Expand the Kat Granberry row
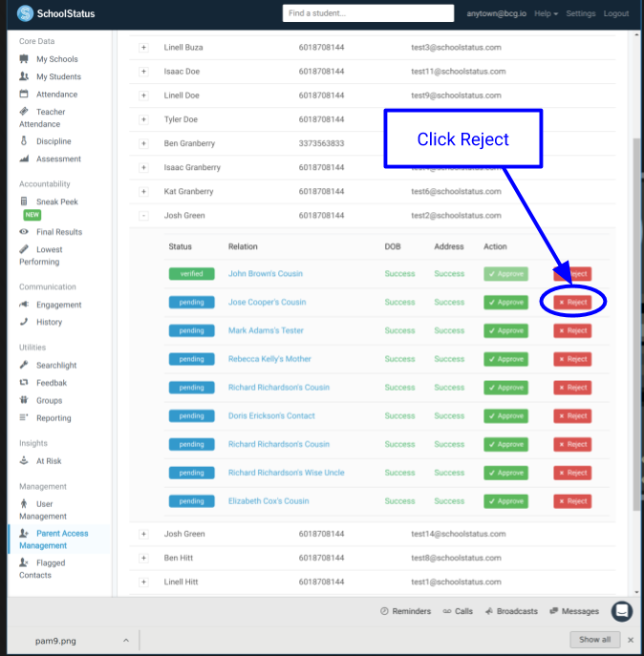 point(143,192)
